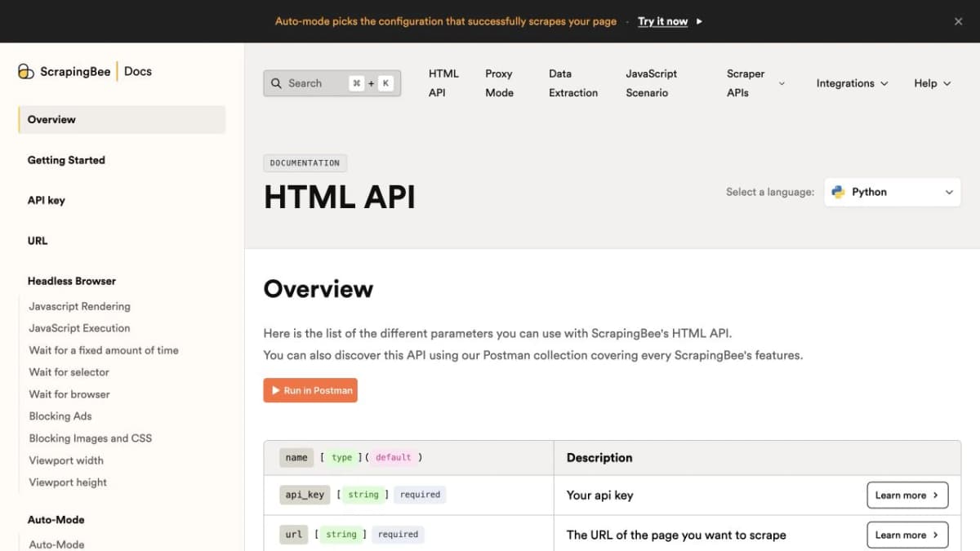Click the Python logo icon
Image resolution: width=980 pixels, height=551 pixels.
click(838, 192)
